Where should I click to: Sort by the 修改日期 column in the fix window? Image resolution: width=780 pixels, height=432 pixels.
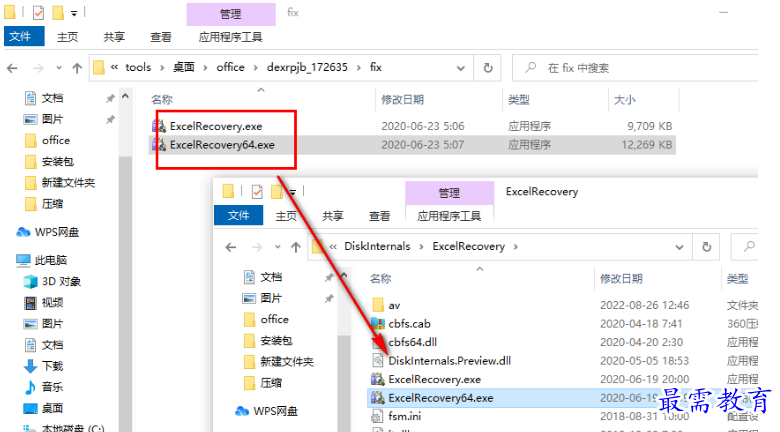[x=402, y=100]
